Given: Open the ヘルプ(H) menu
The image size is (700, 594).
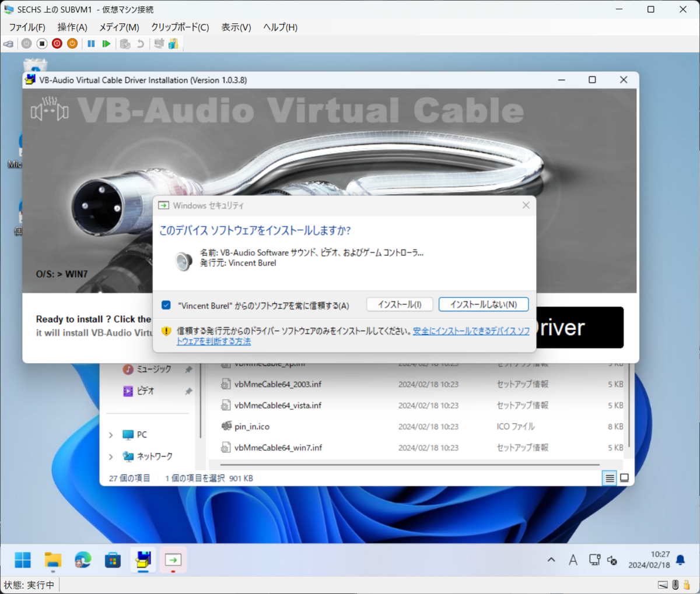Looking at the screenshot, I should tap(280, 27).
